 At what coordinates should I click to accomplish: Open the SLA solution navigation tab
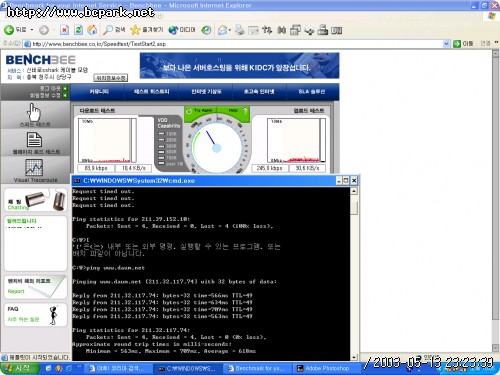point(312,92)
